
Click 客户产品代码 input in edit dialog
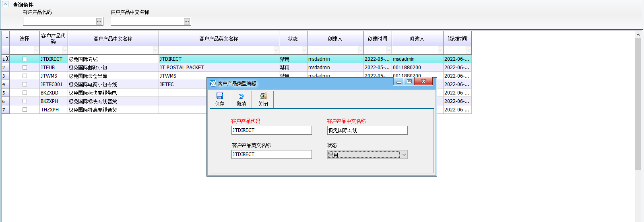[272, 130]
